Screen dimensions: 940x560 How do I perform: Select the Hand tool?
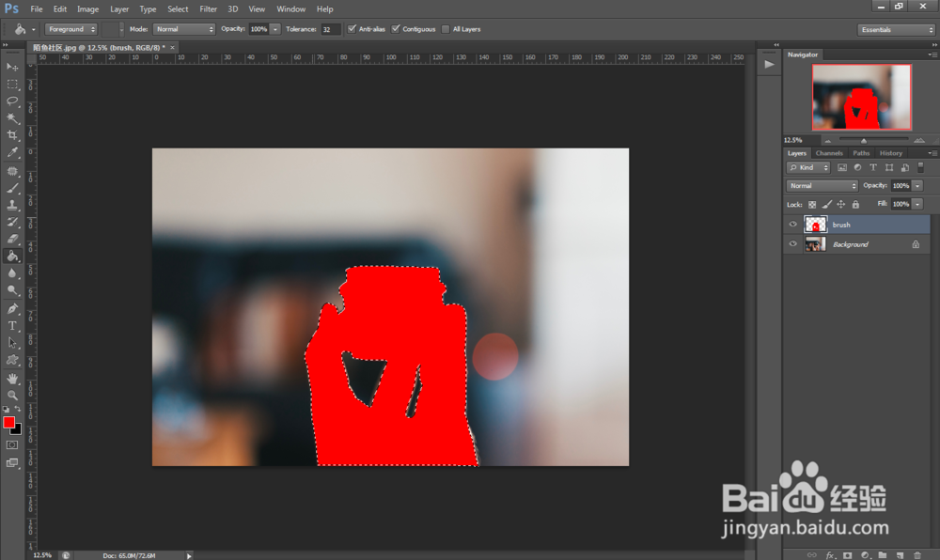pos(12,379)
